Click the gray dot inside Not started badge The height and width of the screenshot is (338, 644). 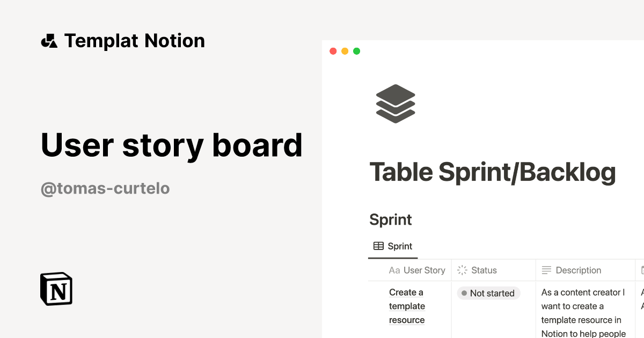click(x=464, y=293)
